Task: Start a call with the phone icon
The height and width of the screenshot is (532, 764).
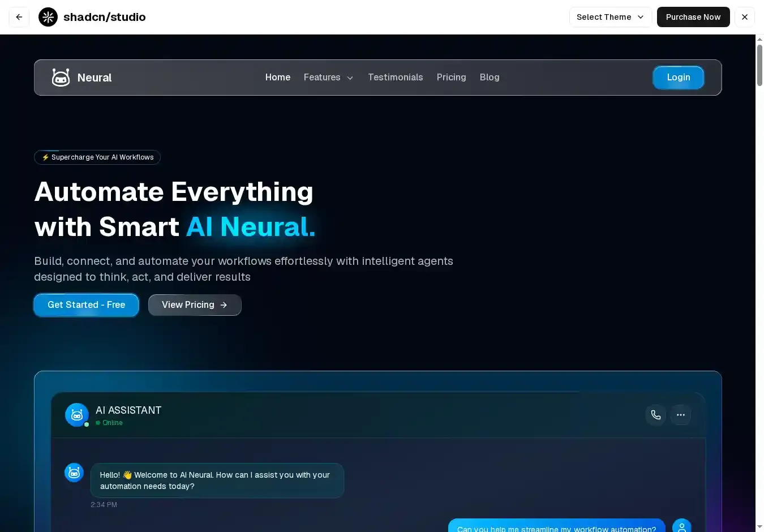Action: point(656,415)
